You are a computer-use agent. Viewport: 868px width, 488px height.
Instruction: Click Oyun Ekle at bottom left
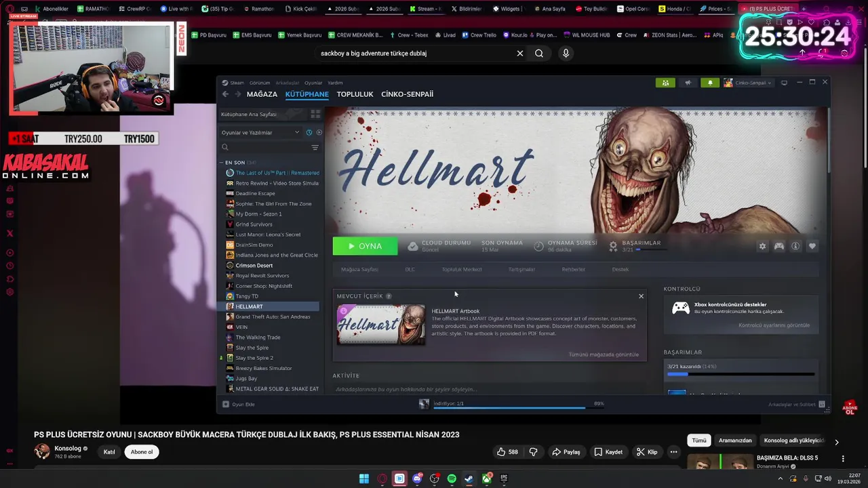click(239, 404)
